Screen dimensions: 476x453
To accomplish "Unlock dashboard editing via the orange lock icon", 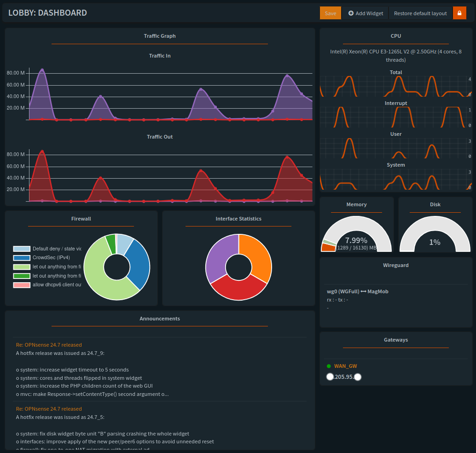I will click(459, 13).
